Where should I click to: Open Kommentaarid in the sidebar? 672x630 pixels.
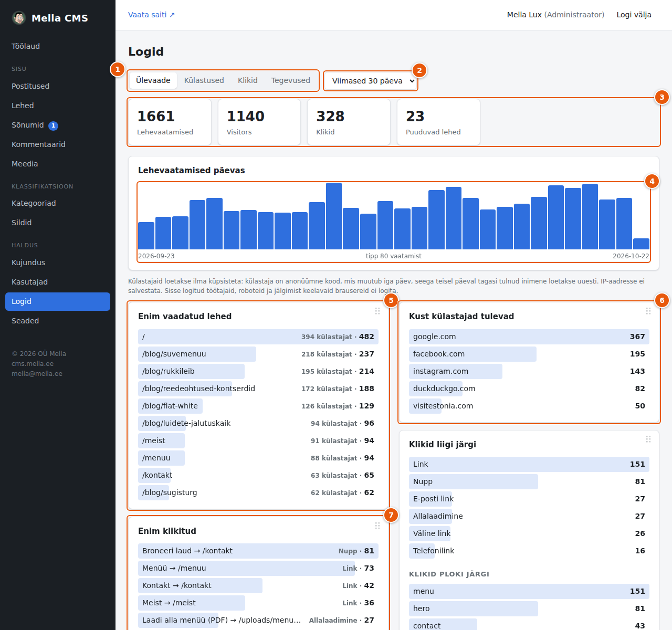[58, 144]
